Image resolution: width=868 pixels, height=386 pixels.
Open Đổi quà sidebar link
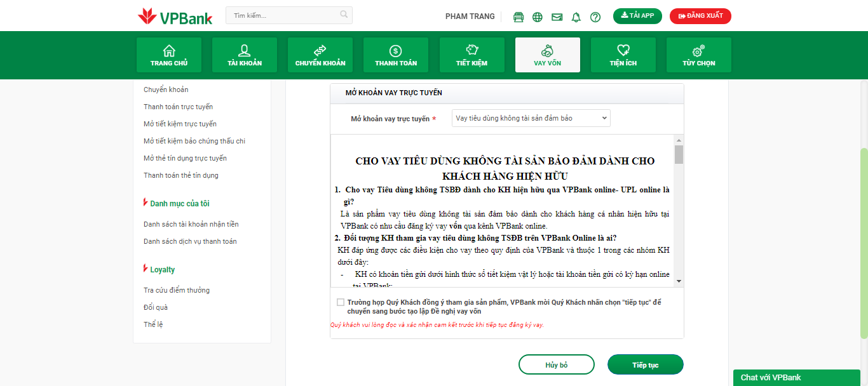(156, 307)
